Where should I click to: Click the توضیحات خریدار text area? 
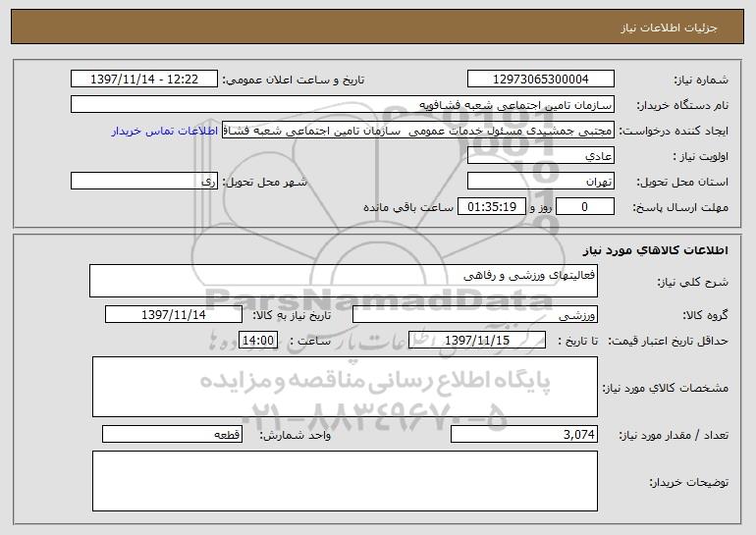pos(345,481)
